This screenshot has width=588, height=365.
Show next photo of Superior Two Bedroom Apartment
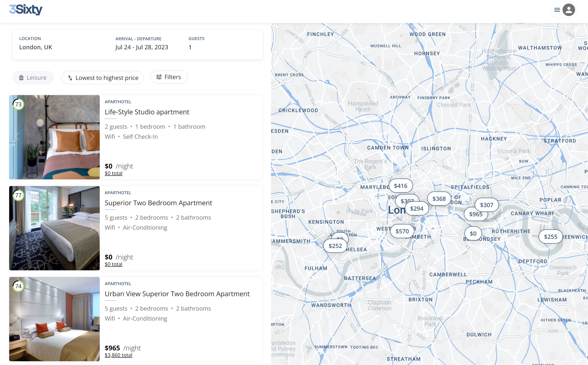[92, 227]
